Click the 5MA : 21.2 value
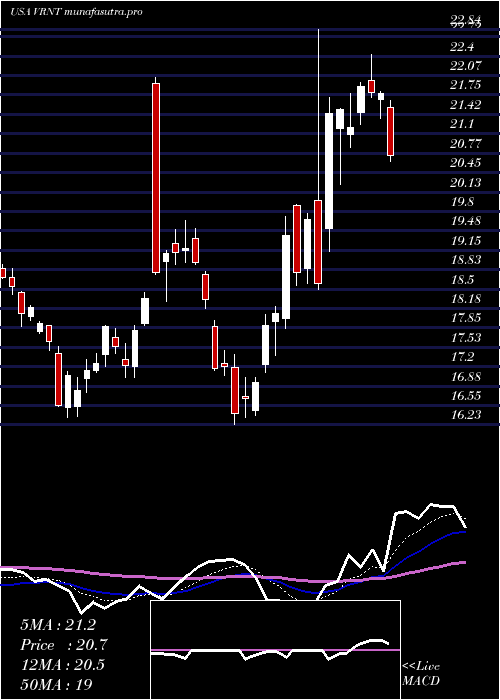This screenshot has height=700, width=500. (x=58, y=625)
